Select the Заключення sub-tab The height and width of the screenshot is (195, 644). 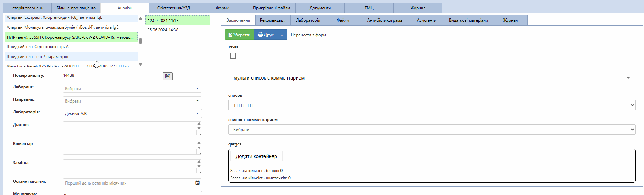coord(238,20)
